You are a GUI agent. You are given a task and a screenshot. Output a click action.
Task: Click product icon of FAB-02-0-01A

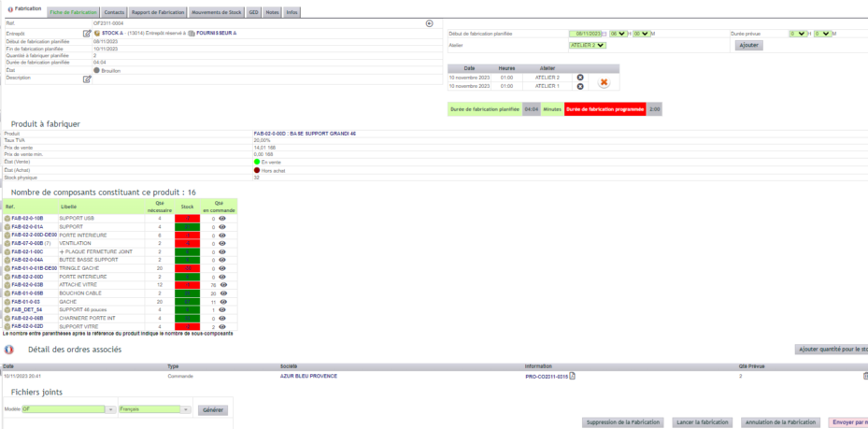pos(7,227)
